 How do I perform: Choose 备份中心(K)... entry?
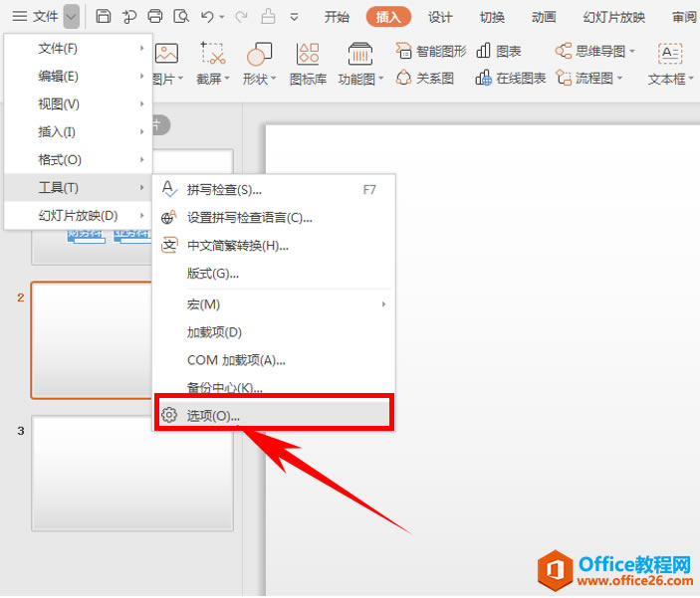coord(274,386)
